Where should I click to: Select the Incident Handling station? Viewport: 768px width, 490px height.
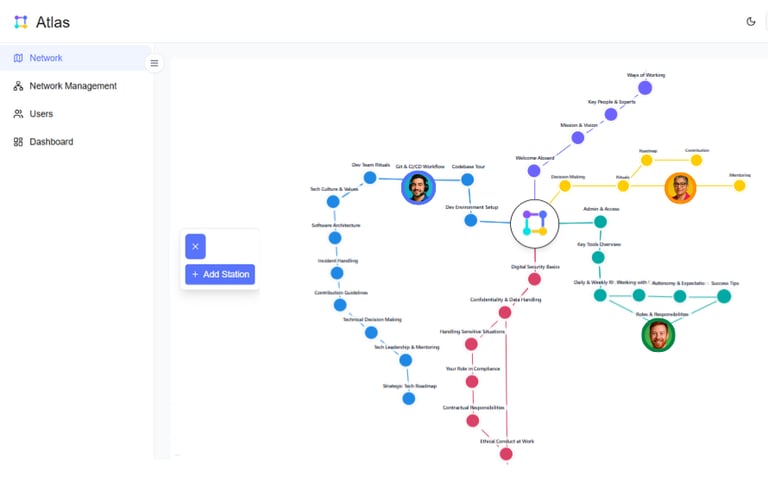[x=337, y=273]
